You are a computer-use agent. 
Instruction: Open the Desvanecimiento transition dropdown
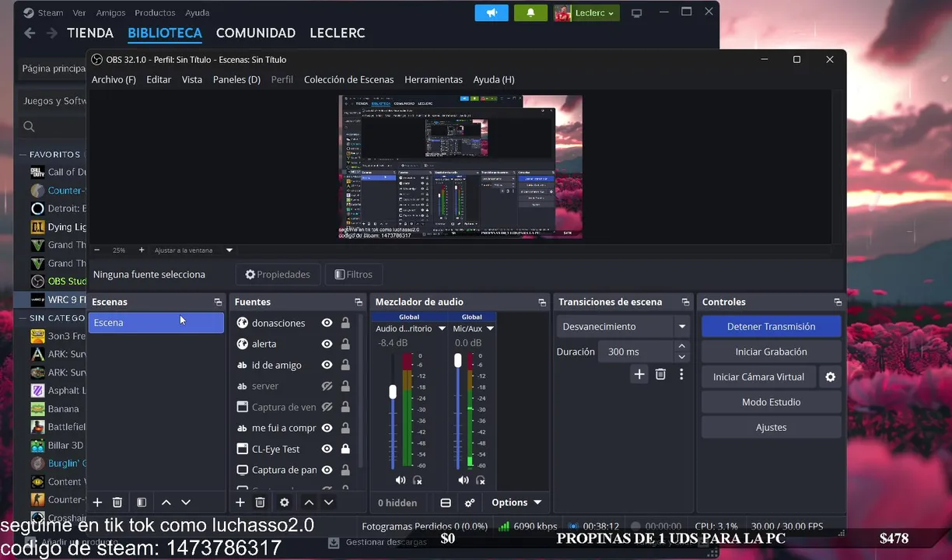(682, 327)
